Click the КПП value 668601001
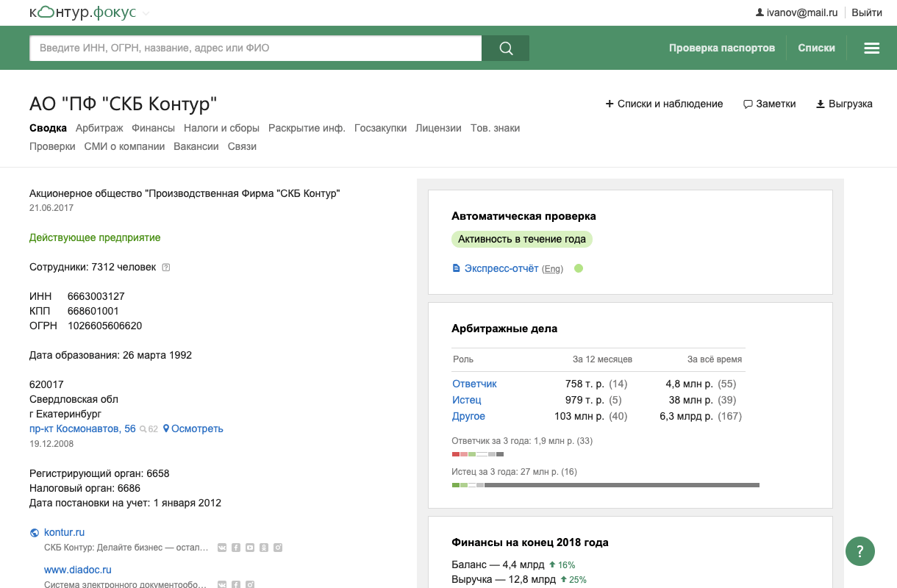Image resolution: width=897 pixels, height=588 pixels. coord(93,311)
